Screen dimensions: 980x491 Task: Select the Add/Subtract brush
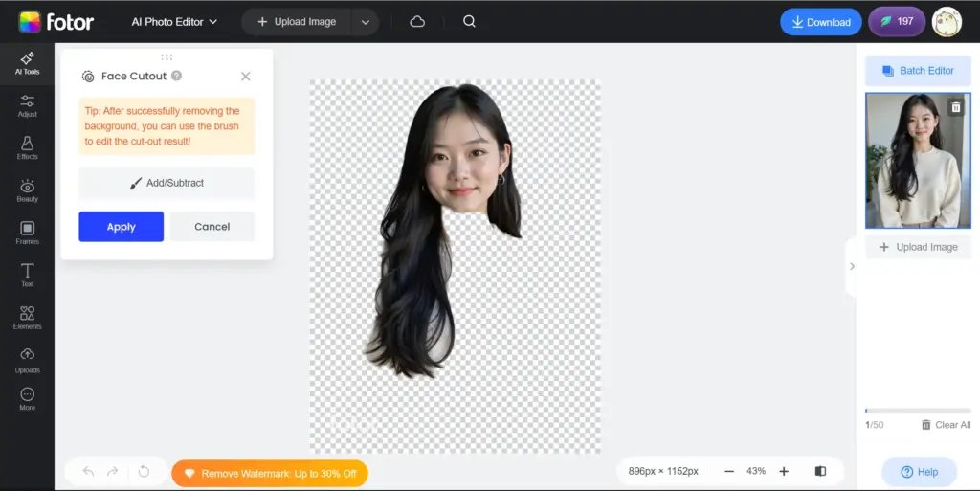[167, 183]
